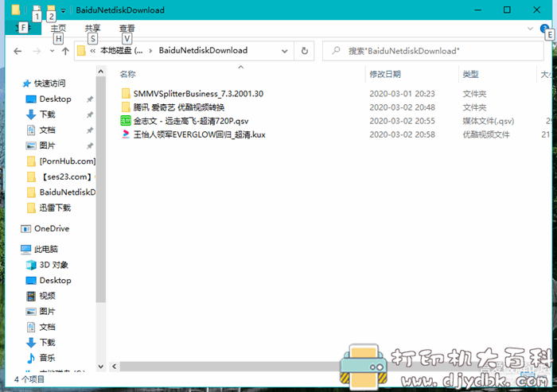This screenshot has height=392, width=557.
Task: Click the Back navigation arrow
Action: click(x=18, y=51)
